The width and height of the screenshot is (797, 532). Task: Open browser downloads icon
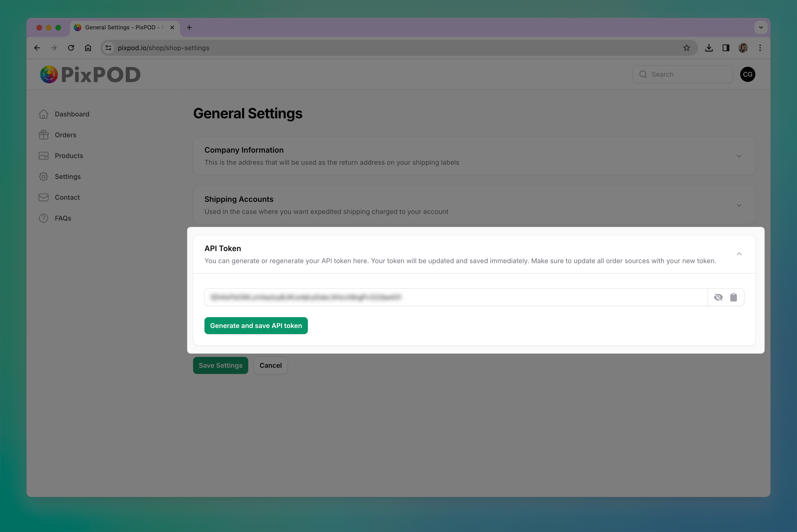click(709, 48)
